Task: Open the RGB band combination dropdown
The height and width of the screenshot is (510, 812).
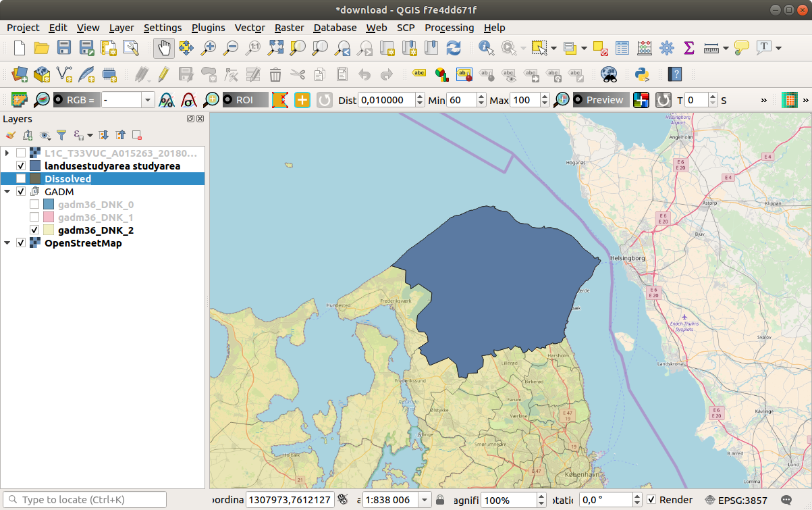Action: (x=148, y=100)
